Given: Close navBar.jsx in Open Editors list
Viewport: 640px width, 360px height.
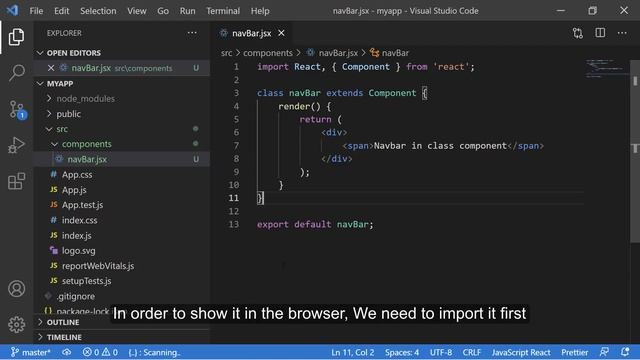Looking at the screenshot, I should [x=51, y=68].
